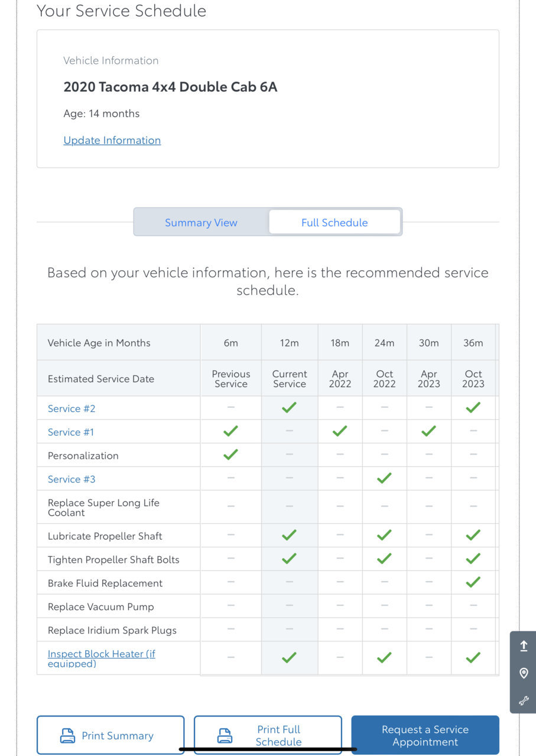Image resolution: width=536 pixels, height=756 pixels.
Task: Tap Inspect Block Heater checkmark under 24m
Action: pyautogui.click(x=384, y=657)
